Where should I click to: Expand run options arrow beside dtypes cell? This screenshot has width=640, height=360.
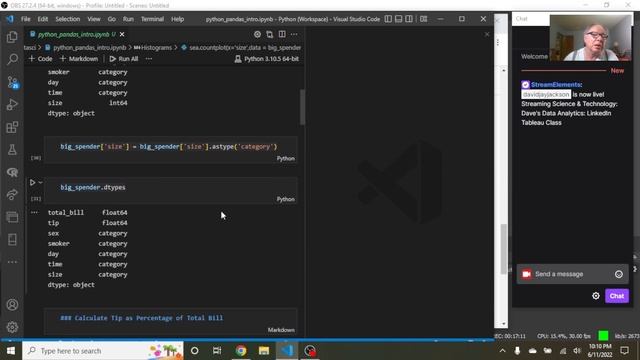click(40, 182)
